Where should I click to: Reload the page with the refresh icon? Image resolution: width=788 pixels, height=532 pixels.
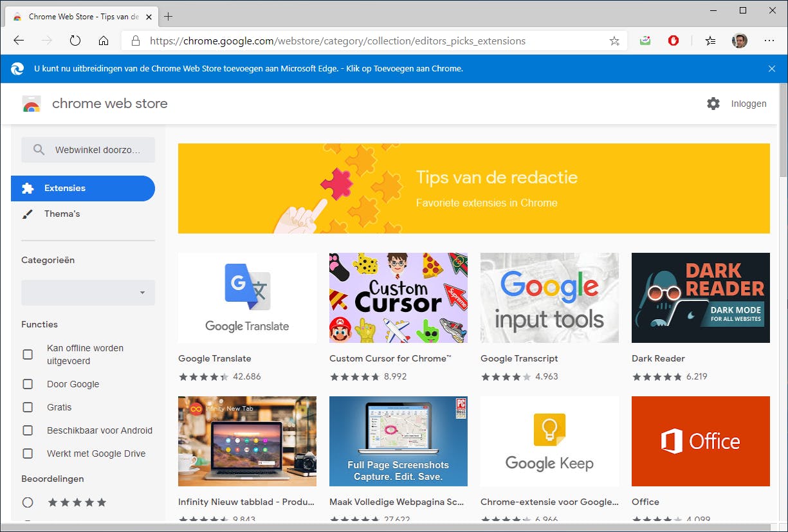(75, 41)
